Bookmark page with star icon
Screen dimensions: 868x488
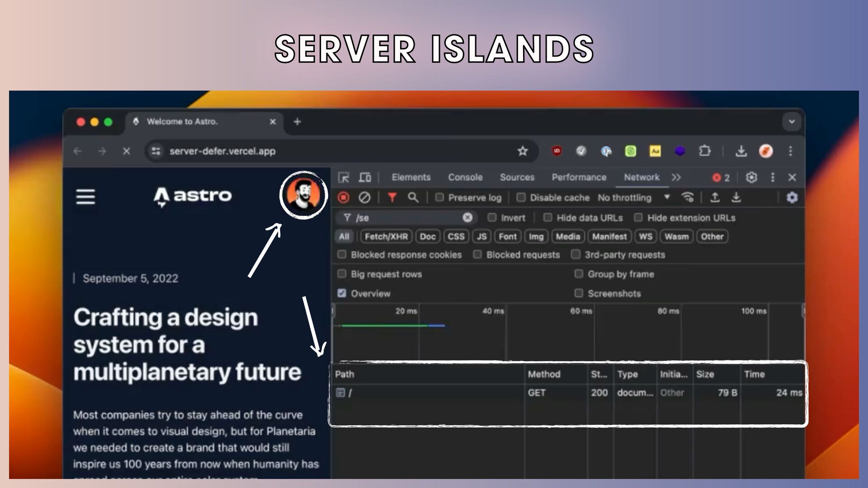[x=523, y=151]
